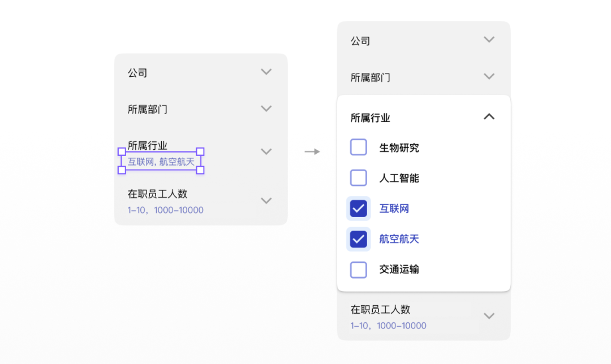Check the 交通运输 checkbox

click(x=359, y=270)
